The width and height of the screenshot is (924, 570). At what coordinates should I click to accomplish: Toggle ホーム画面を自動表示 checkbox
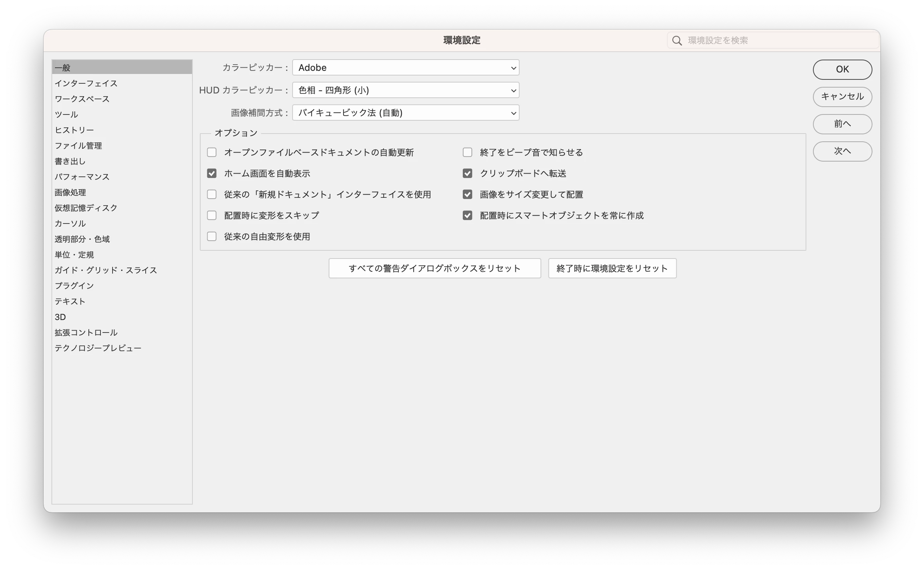(x=212, y=173)
